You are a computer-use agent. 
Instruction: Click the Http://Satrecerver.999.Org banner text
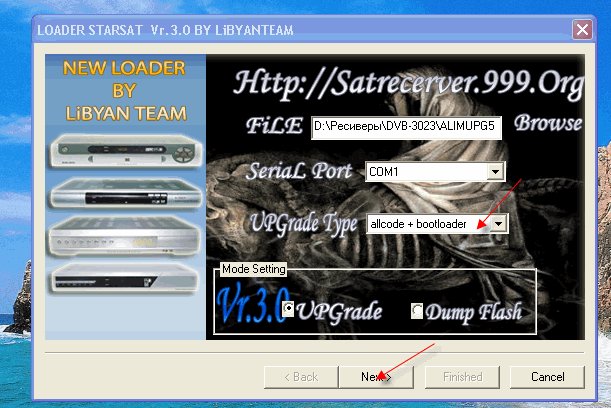click(x=408, y=85)
